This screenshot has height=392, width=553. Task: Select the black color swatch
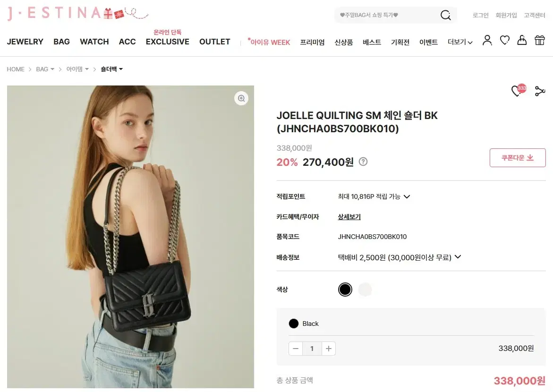345,290
